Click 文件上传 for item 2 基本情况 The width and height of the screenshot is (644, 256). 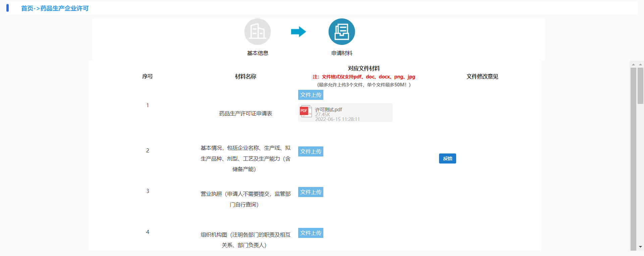pyautogui.click(x=311, y=151)
